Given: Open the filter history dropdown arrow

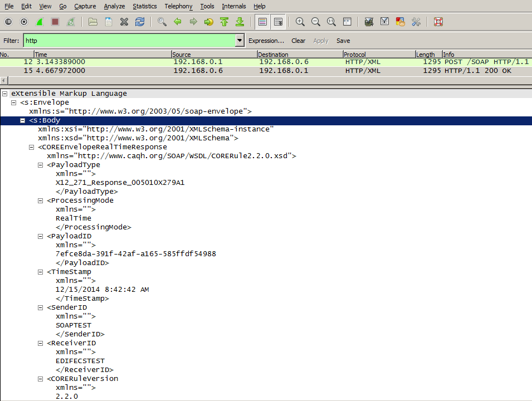Looking at the screenshot, I should tap(240, 41).
